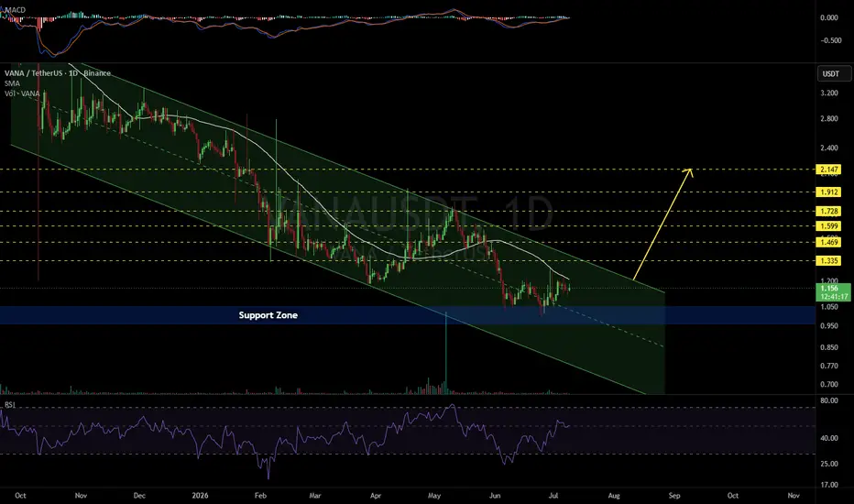Viewport: 854px width, 504px height.
Task: Click the Jul marker on time axis
Action: tap(553, 495)
